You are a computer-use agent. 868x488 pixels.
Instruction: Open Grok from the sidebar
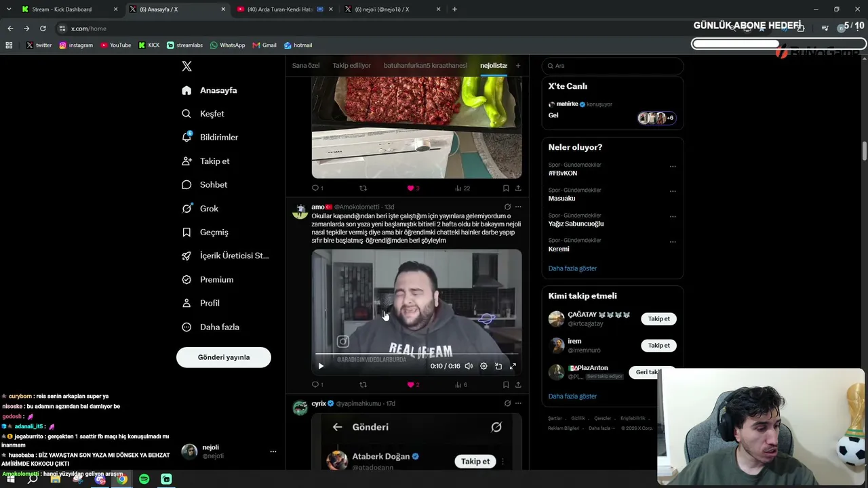[x=200, y=209]
